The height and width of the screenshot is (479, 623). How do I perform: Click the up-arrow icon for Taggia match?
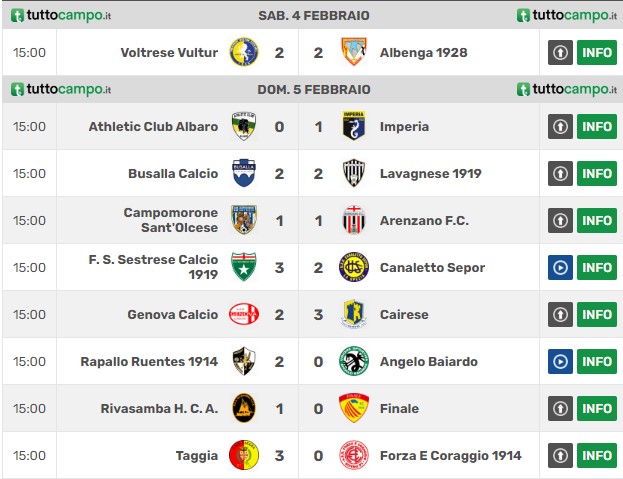click(x=560, y=456)
